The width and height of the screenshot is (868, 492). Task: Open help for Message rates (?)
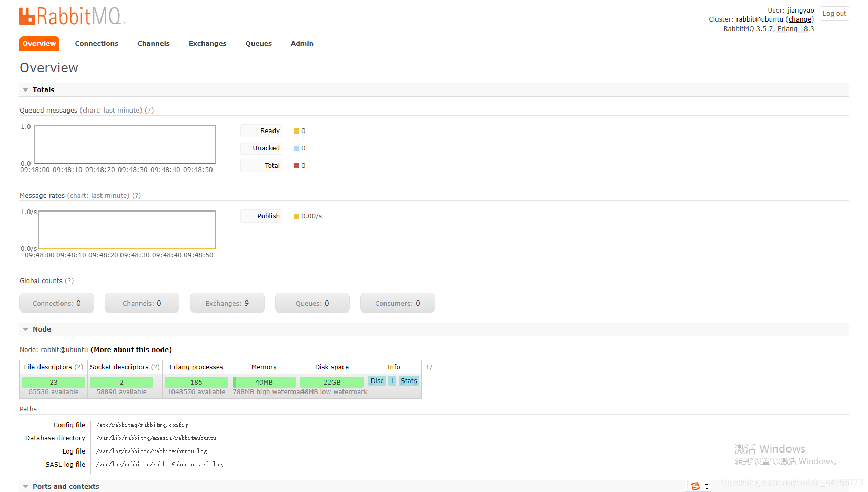coord(137,196)
